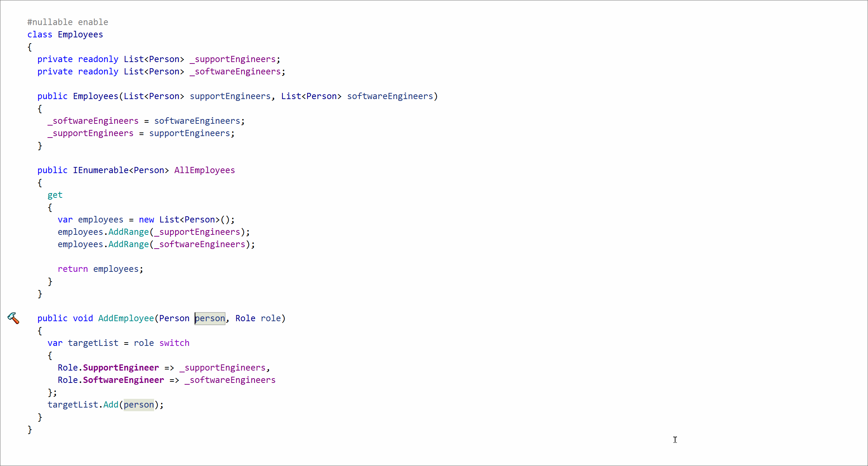Click the return keyword in getter
This screenshot has height=466, width=868.
(x=73, y=269)
